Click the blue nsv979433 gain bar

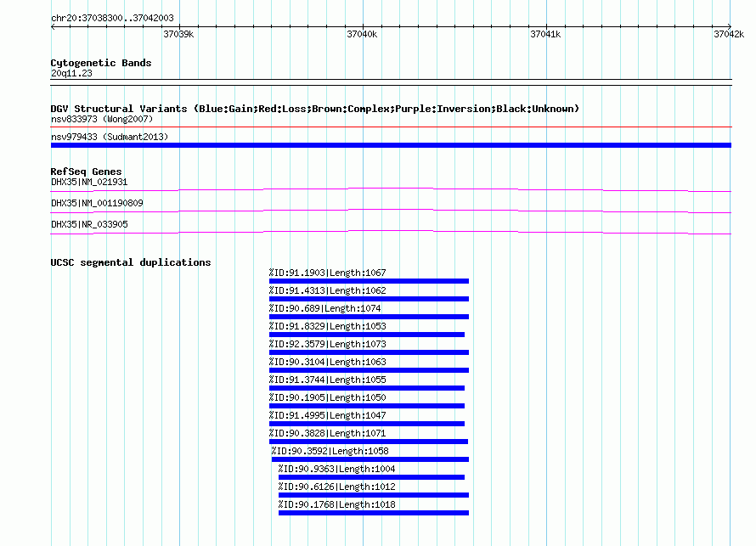[391, 145]
